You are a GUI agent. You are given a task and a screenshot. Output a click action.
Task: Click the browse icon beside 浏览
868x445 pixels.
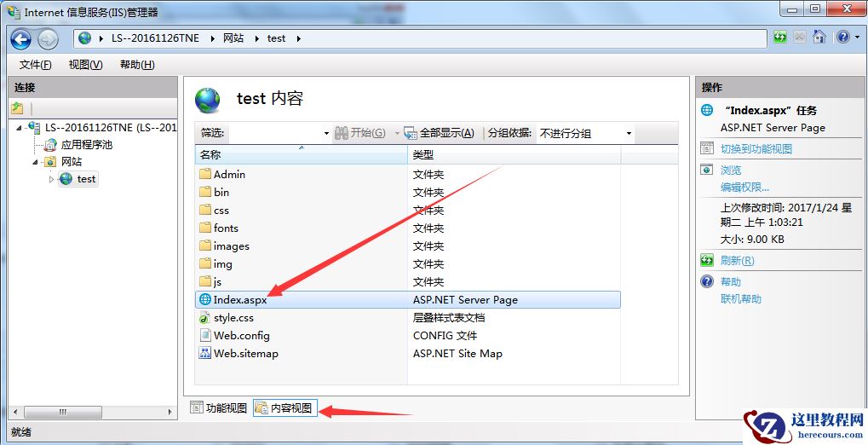(x=707, y=170)
